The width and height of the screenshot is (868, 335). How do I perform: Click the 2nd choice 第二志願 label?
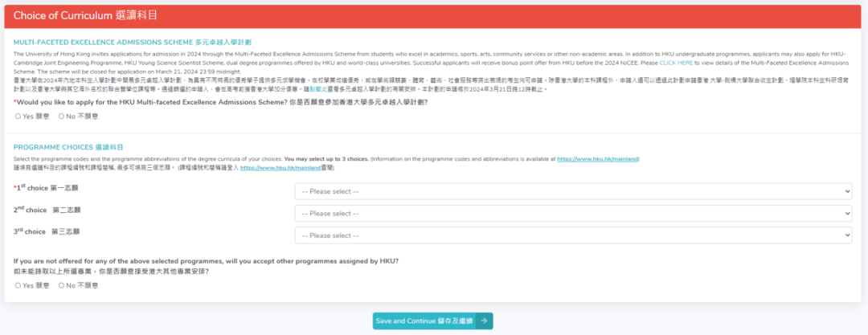[x=47, y=210]
